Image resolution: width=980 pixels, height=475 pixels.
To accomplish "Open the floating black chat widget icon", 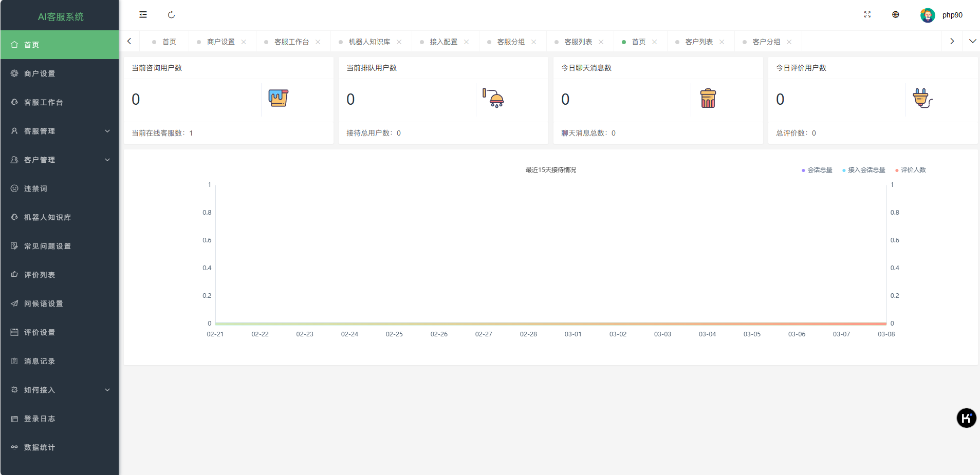I will (x=966, y=418).
